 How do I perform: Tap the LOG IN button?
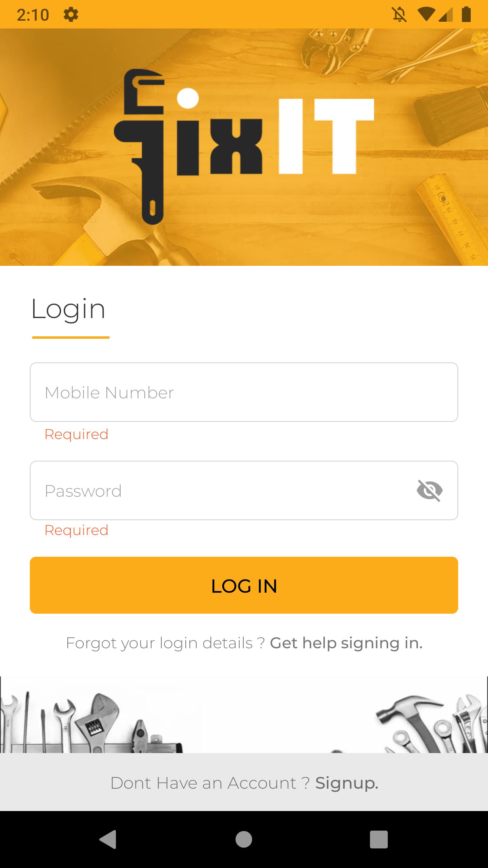click(x=244, y=585)
